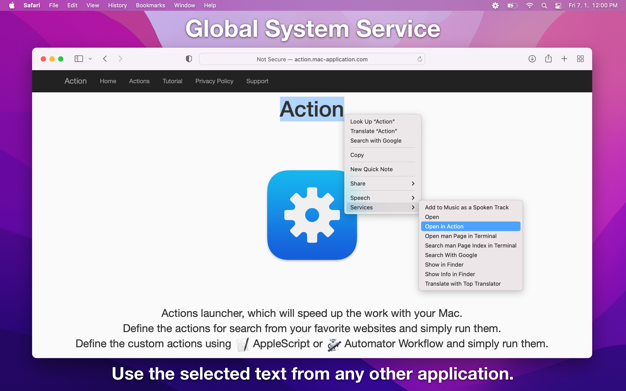Click the menu bar date and time
The width and height of the screenshot is (626, 391).
pyautogui.click(x=593, y=6)
